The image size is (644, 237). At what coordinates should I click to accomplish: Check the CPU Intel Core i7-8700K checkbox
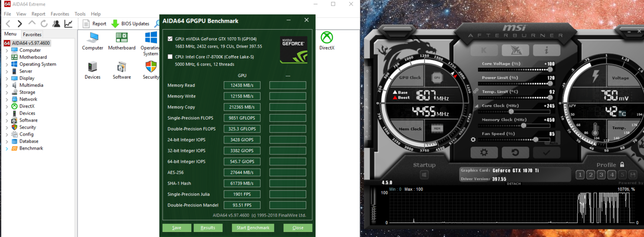click(170, 57)
